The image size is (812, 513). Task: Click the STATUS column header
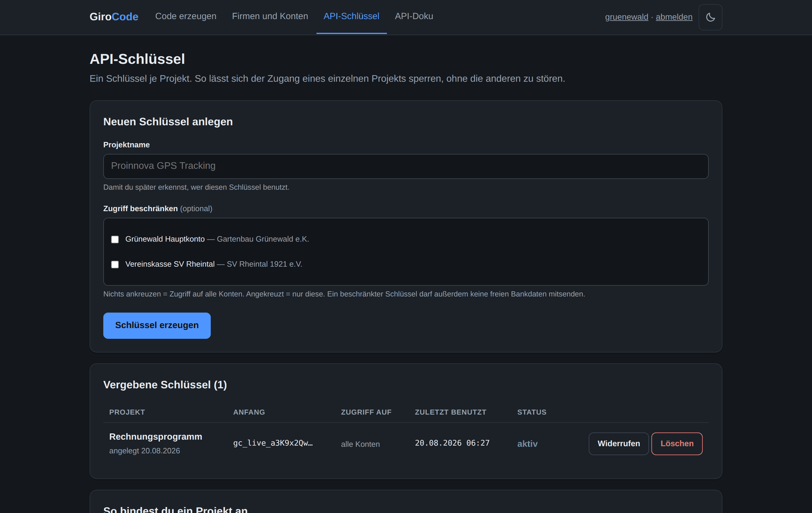click(532, 412)
